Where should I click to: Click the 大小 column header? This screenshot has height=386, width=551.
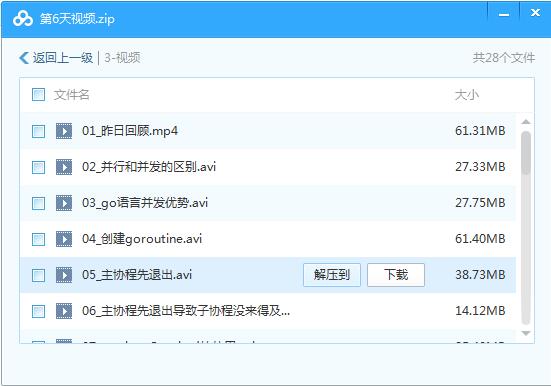pyautogui.click(x=467, y=95)
